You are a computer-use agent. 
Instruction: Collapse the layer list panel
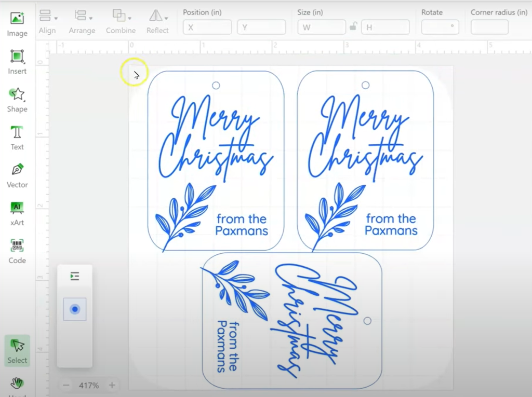coord(75,276)
